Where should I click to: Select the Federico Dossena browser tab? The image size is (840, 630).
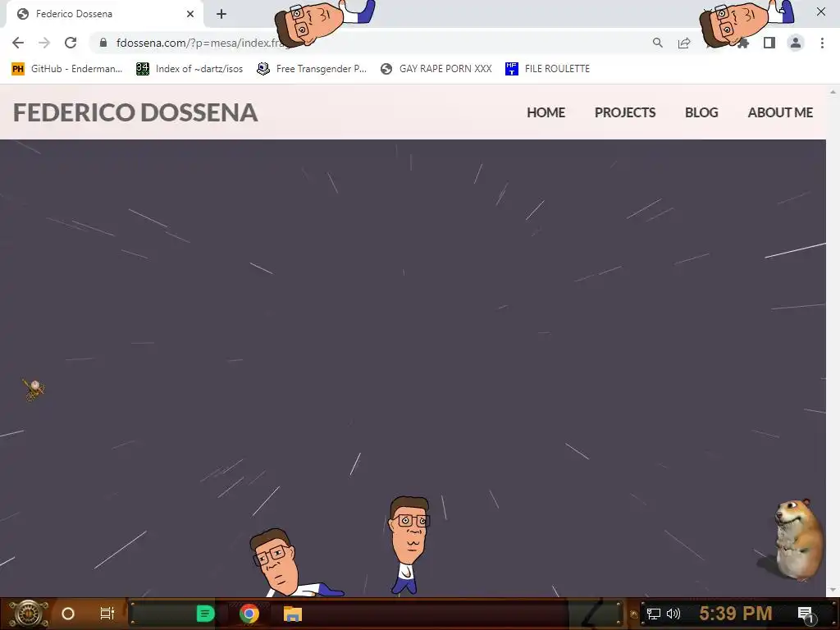pos(104,14)
